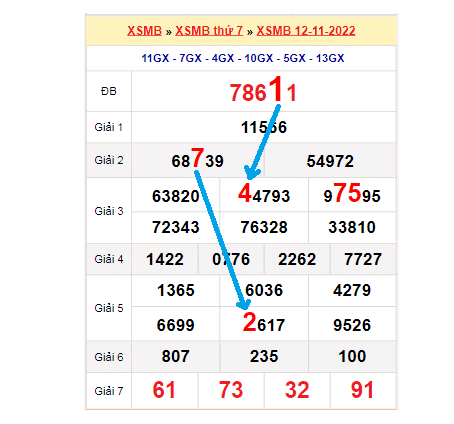454x424 pixels.
Task: Click the Giải 7 number 61
Action: (164, 390)
